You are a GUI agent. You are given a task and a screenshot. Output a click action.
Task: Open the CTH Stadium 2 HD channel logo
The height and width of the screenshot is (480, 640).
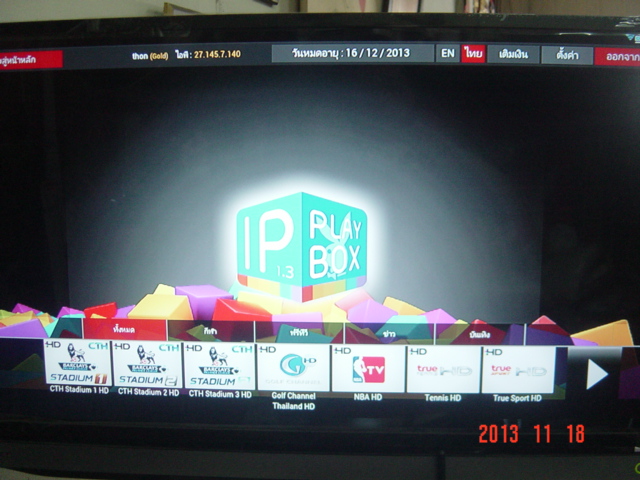point(147,364)
